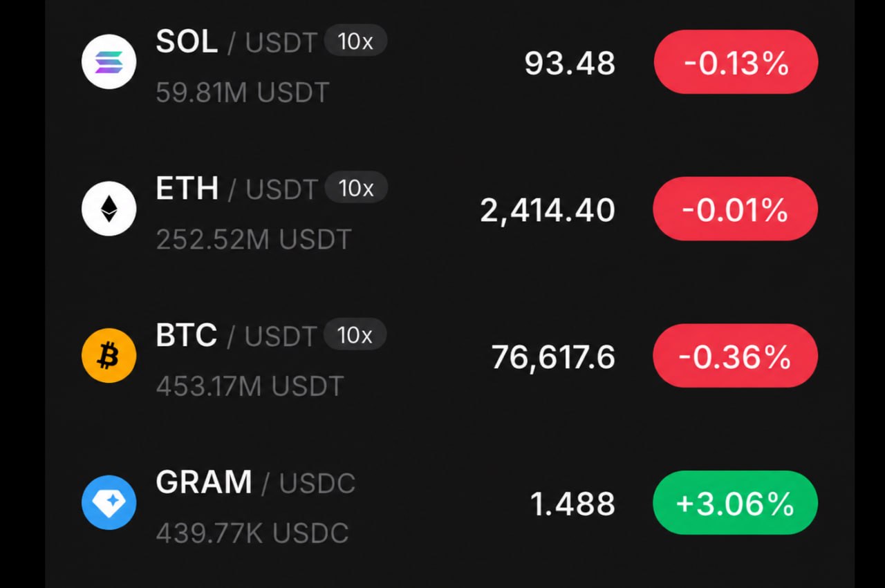Tap the Ethereum diamond icon
885x588 pixels.
pos(109,209)
